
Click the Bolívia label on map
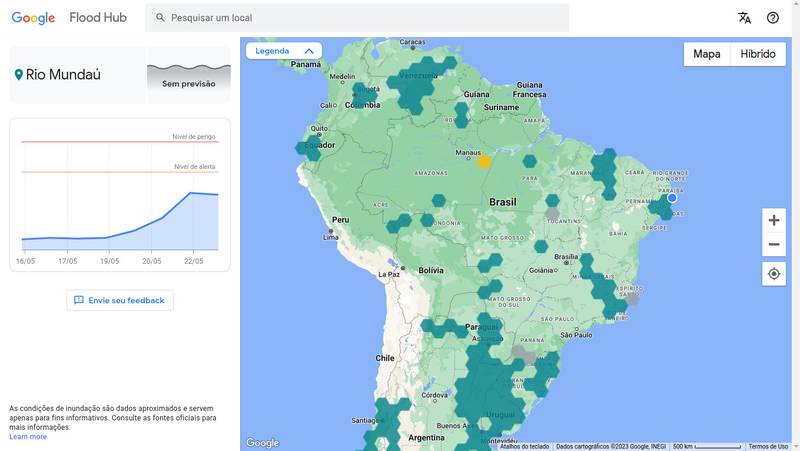(431, 270)
